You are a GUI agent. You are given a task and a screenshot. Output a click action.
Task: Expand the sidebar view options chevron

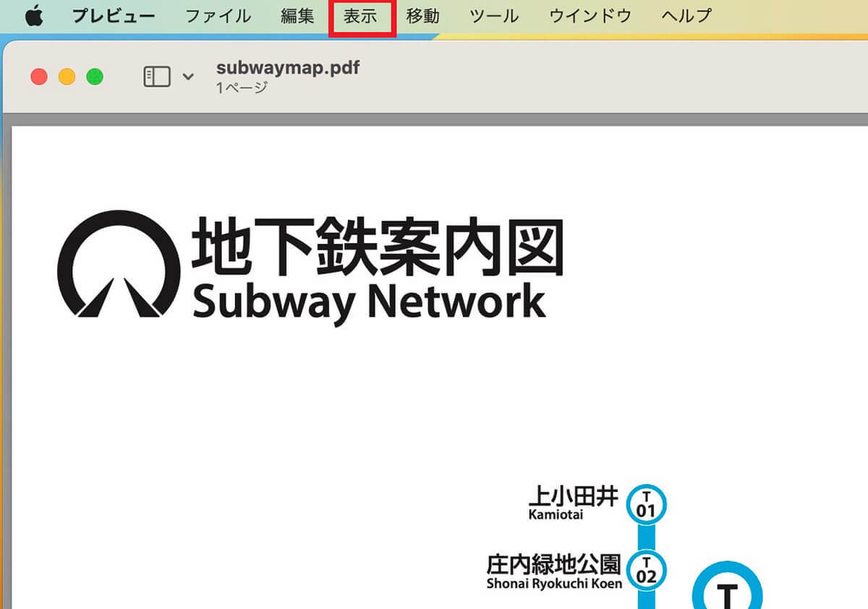tap(188, 77)
